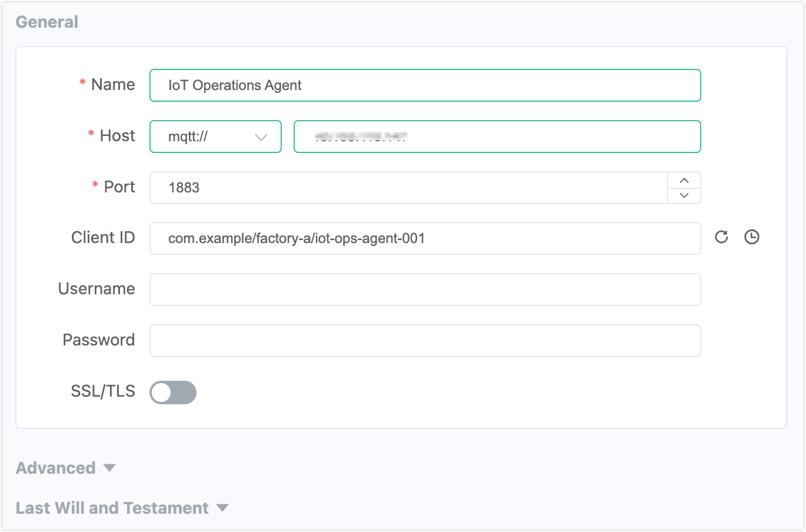Click the Password field
Screen dimensions: 806x532
(425, 340)
